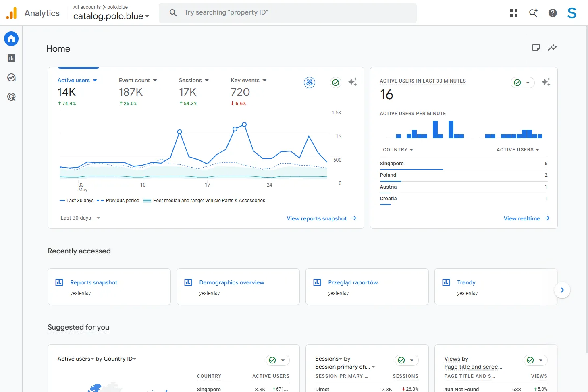This screenshot has width=588, height=392.
Task: Open the Przegląd raportów recent card
Action: (367, 287)
